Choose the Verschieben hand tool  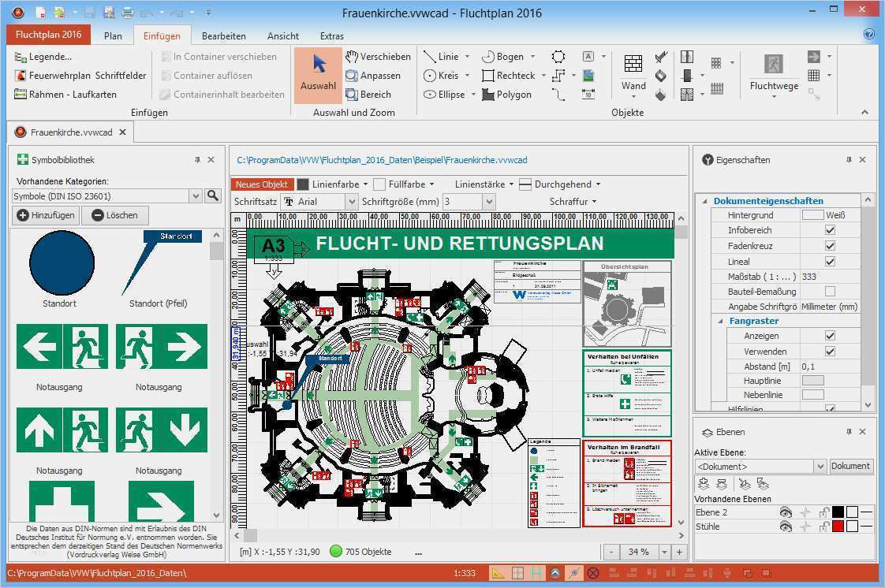[378, 57]
